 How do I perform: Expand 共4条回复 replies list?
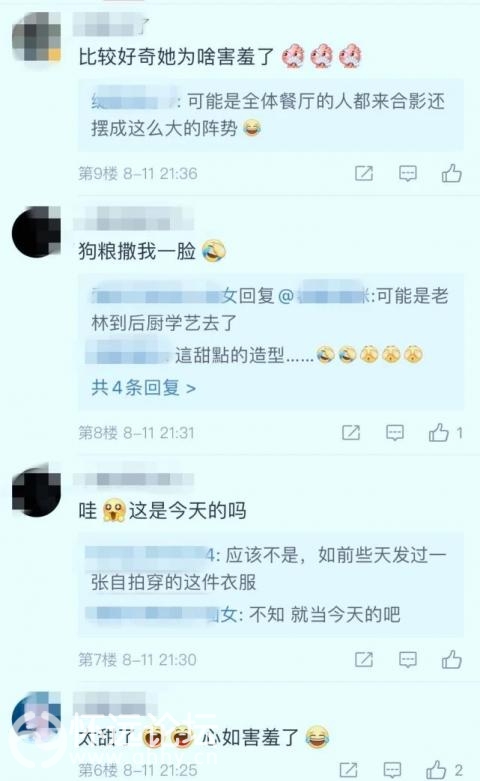pyautogui.click(x=143, y=388)
